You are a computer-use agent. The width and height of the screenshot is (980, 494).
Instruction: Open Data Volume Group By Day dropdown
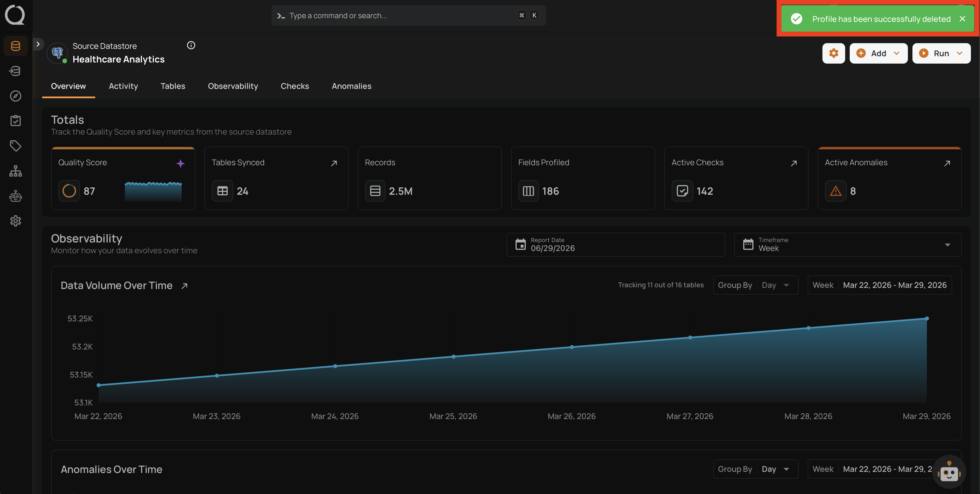pos(755,285)
